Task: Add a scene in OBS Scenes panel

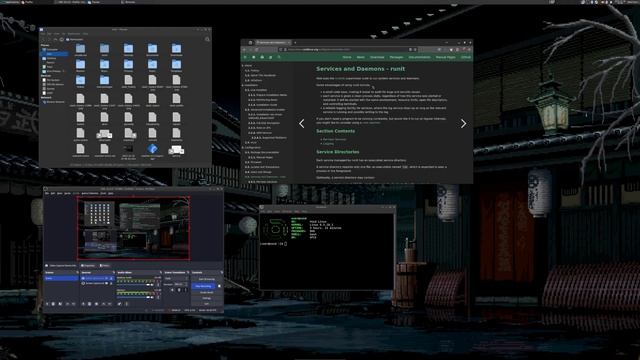Action: pyautogui.click(x=47, y=304)
